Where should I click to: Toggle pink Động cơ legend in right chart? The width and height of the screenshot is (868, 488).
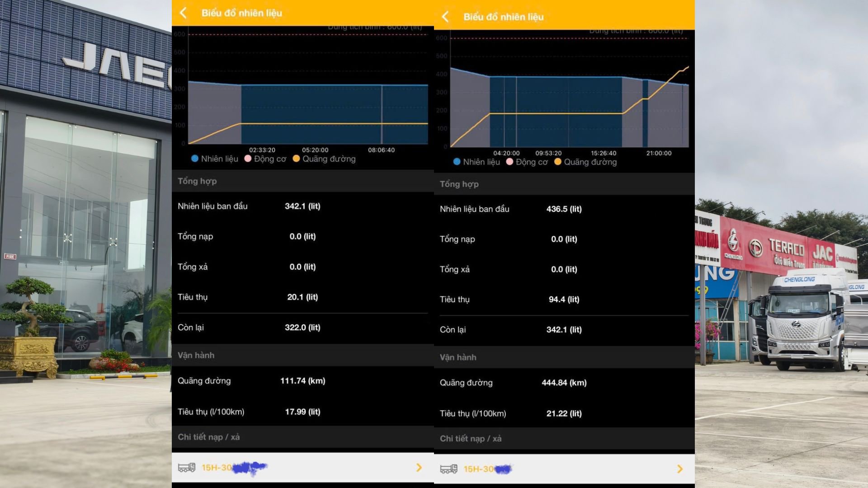[527, 162]
